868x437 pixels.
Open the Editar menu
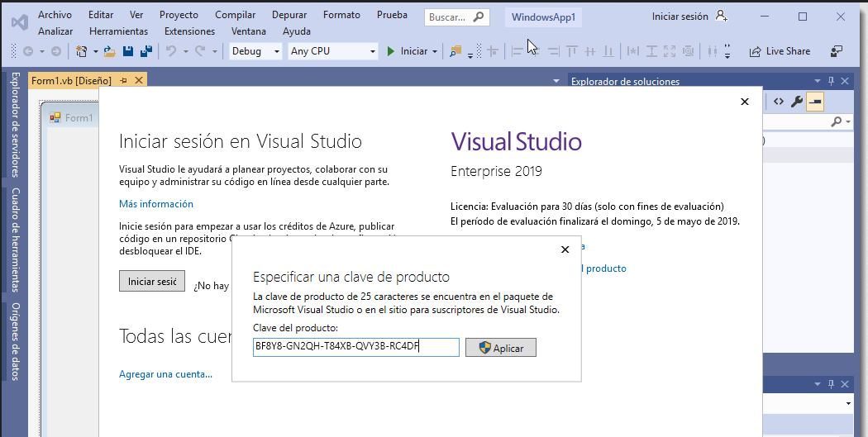pos(101,15)
